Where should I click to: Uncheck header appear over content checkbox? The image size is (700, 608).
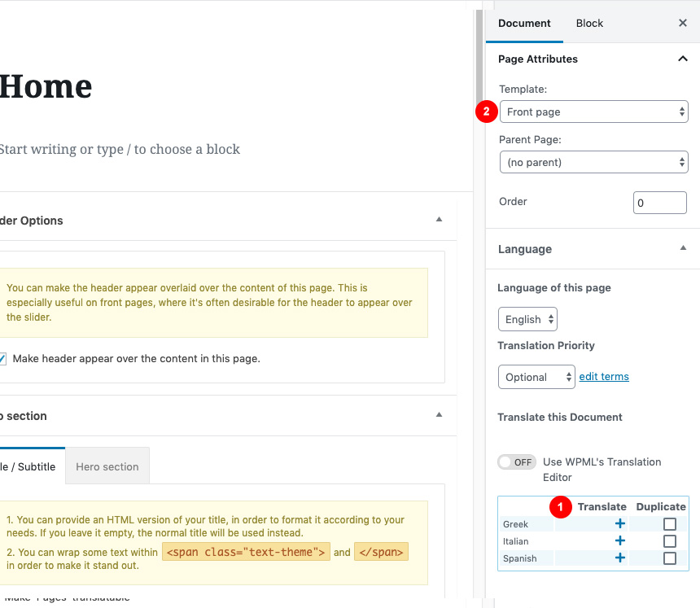2,359
